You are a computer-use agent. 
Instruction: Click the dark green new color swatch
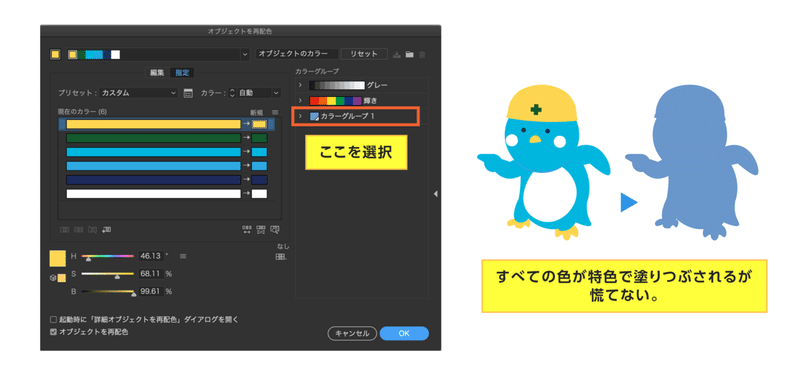(259, 138)
